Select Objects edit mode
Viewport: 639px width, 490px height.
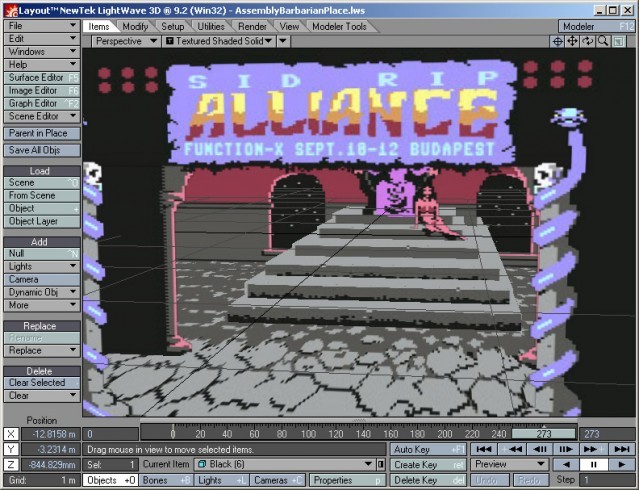point(110,481)
